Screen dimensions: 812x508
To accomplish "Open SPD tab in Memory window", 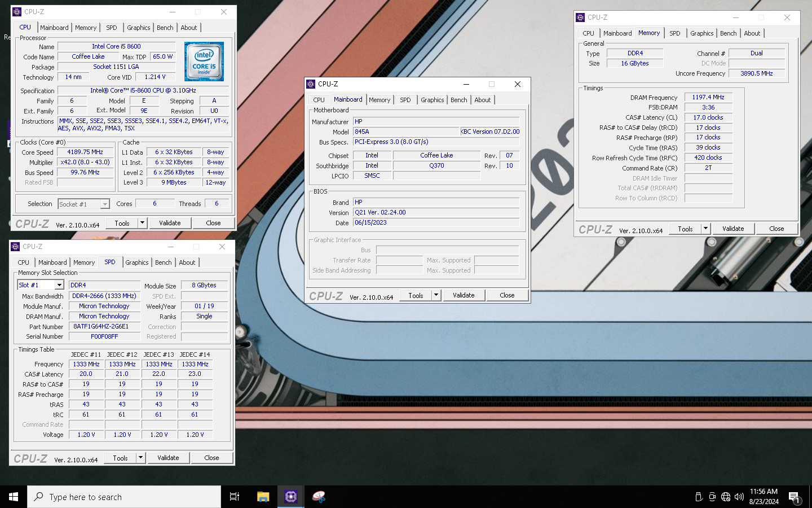I will click(675, 33).
